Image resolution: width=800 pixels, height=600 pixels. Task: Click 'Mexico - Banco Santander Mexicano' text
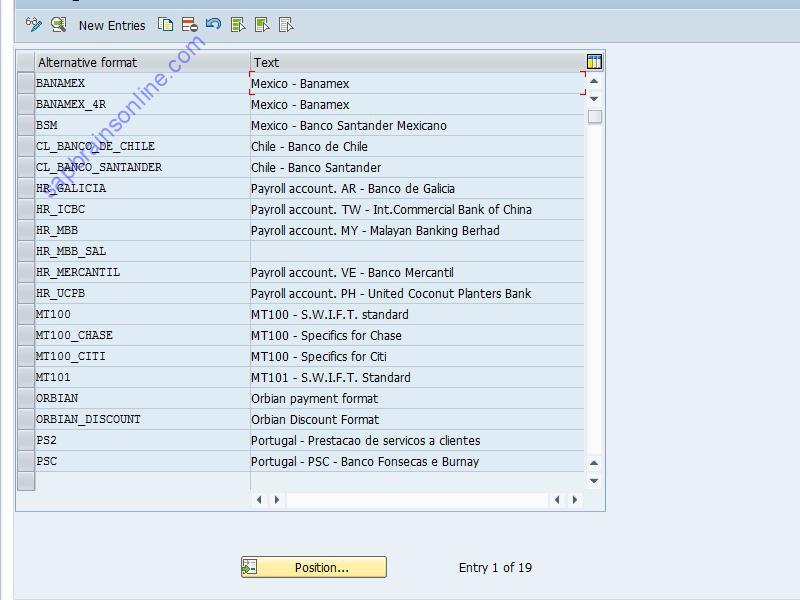[x=349, y=126]
